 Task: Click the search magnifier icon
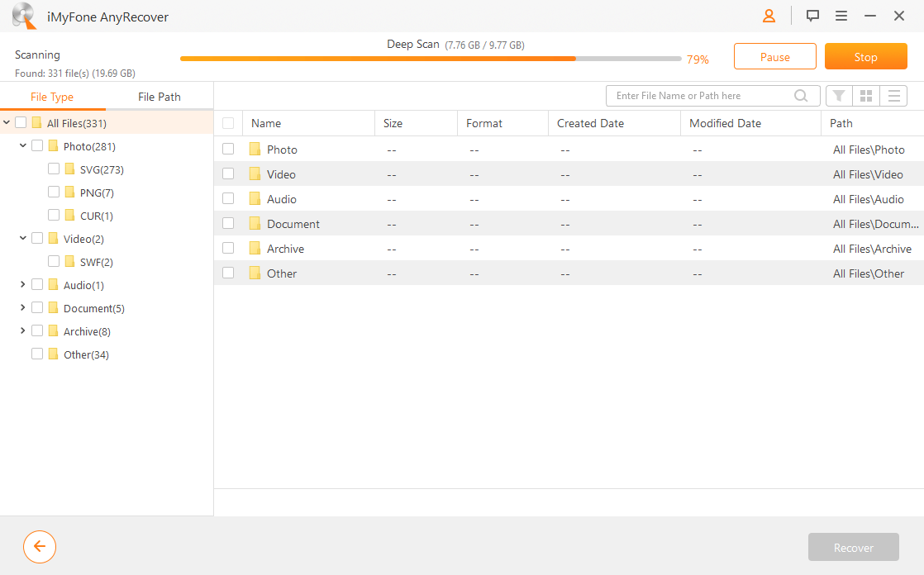pyautogui.click(x=801, y=96)
